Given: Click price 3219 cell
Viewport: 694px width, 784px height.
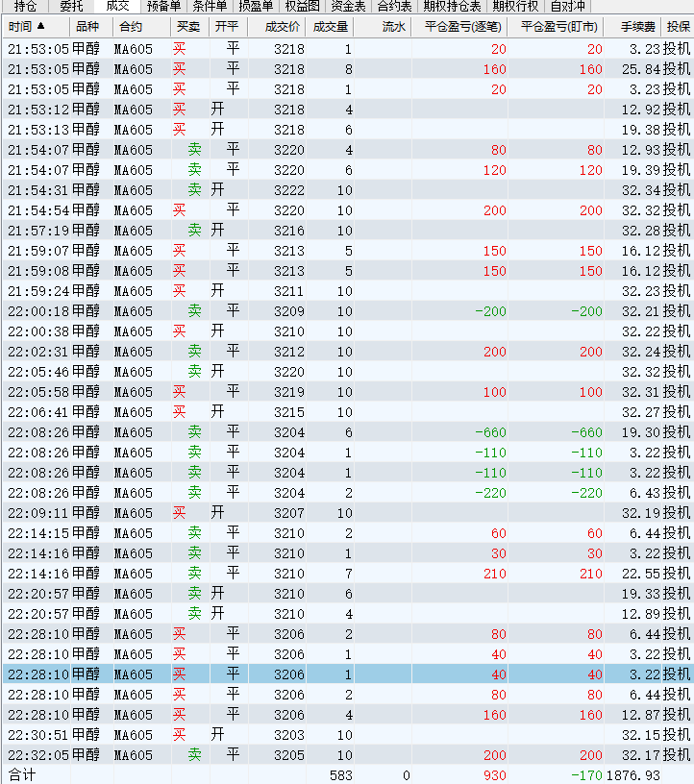Looking at the screenshot, I should point(289,391).
